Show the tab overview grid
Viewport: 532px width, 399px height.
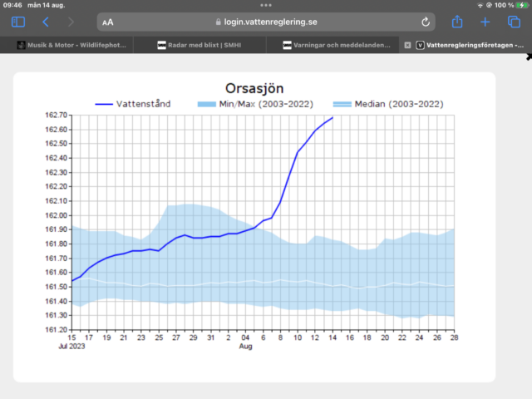click(513, 22)
